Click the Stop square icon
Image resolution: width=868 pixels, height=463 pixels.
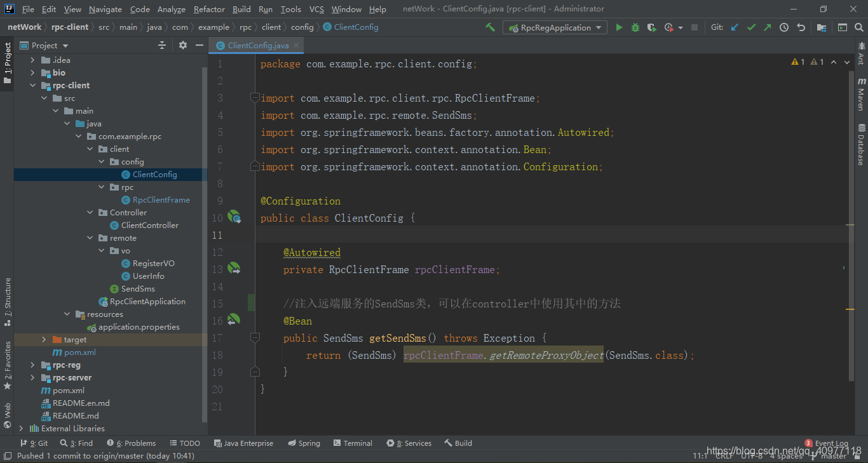(x=695, y=27)
